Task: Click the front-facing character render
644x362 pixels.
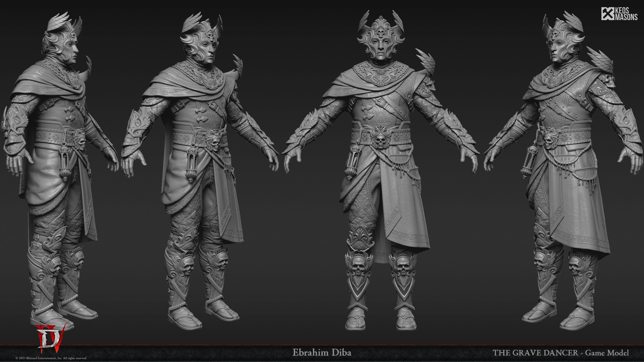Action: [381, 170]
